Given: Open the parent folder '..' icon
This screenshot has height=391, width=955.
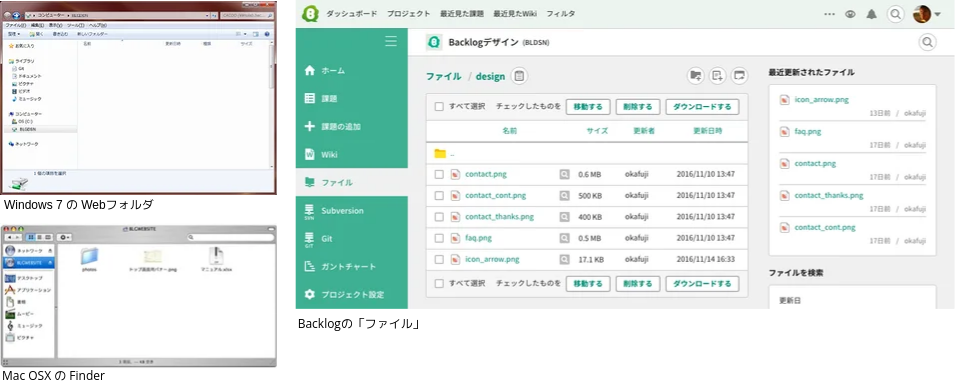Looking at the screenshot, I should click(440, 153).
